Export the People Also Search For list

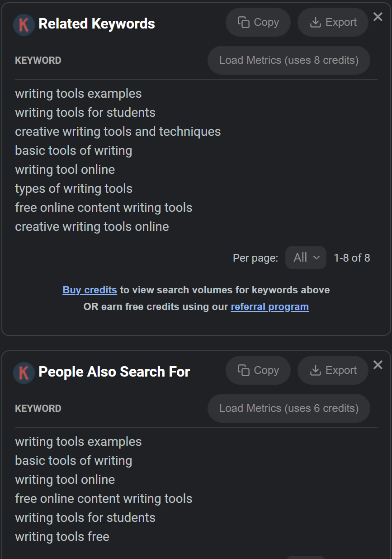333,370
